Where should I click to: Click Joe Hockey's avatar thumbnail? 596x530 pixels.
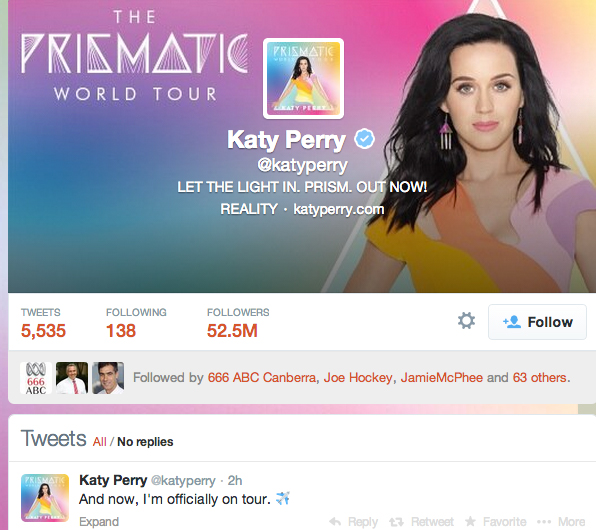(x=72, y=378)
